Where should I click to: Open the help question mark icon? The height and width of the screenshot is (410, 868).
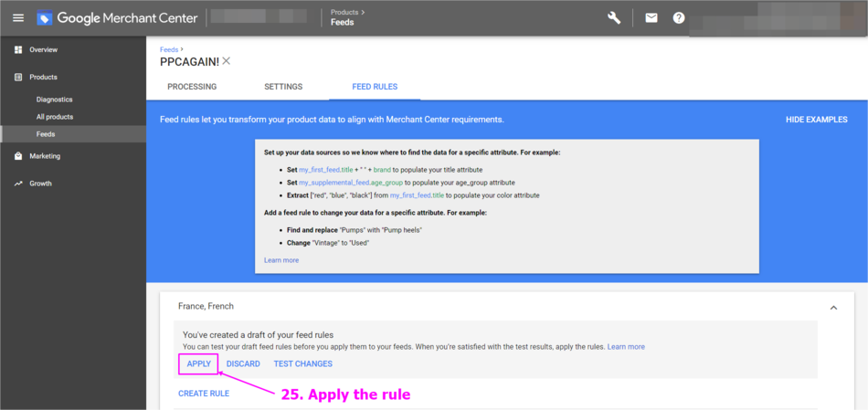679,17
